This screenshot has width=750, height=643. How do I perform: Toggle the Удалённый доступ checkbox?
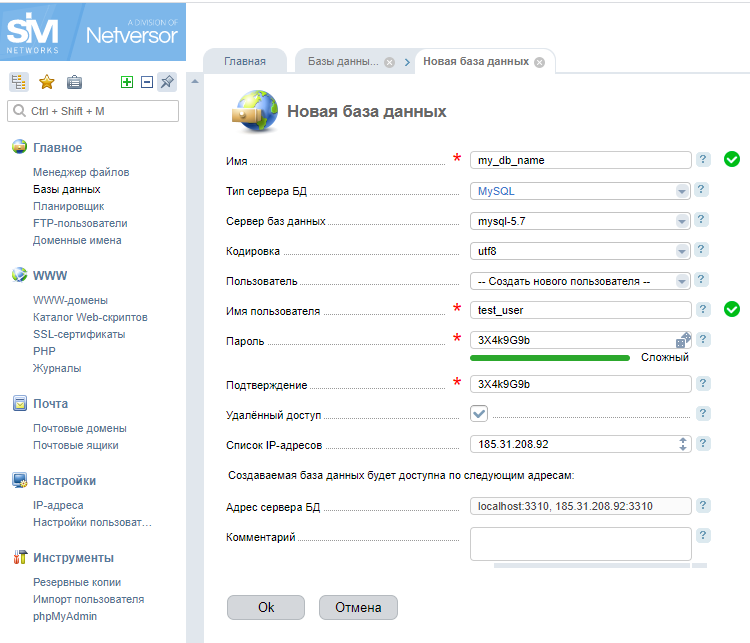(x=479, y=414)
